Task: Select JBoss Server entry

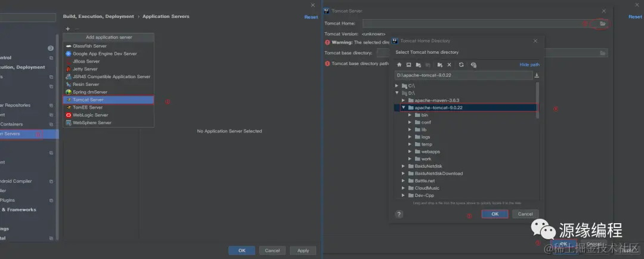Action: tap(109, 61)
